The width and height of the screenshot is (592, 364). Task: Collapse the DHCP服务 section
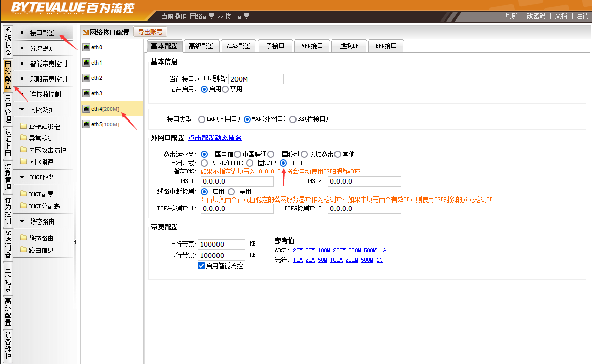pyautogui.click(x=22, y=177)
